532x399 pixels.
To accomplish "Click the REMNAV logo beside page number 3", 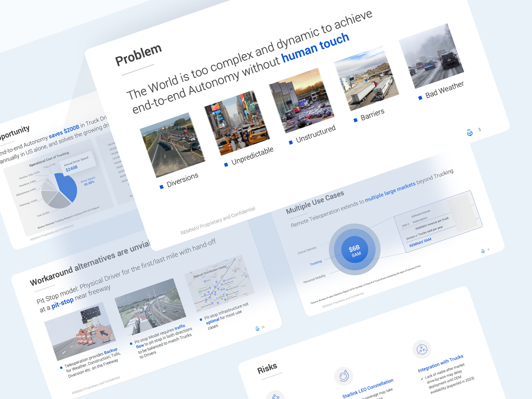I will click(x=470, y=133).
